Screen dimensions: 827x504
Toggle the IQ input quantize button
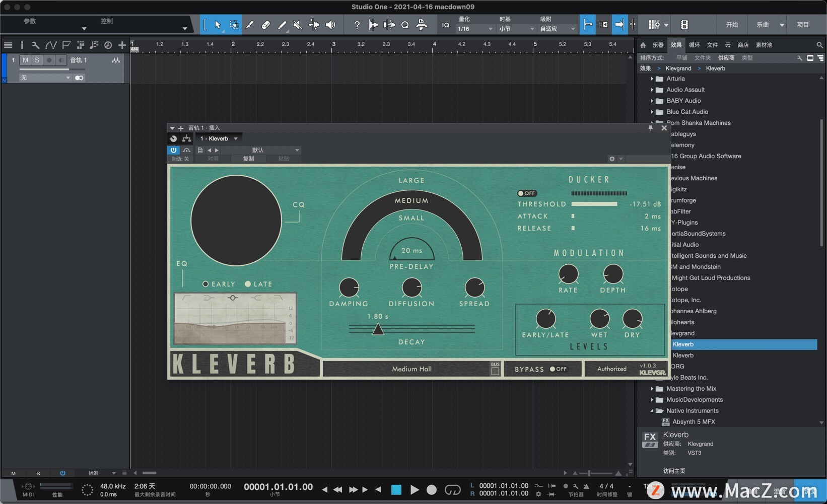pyautogui.click(x=446, y=25)
